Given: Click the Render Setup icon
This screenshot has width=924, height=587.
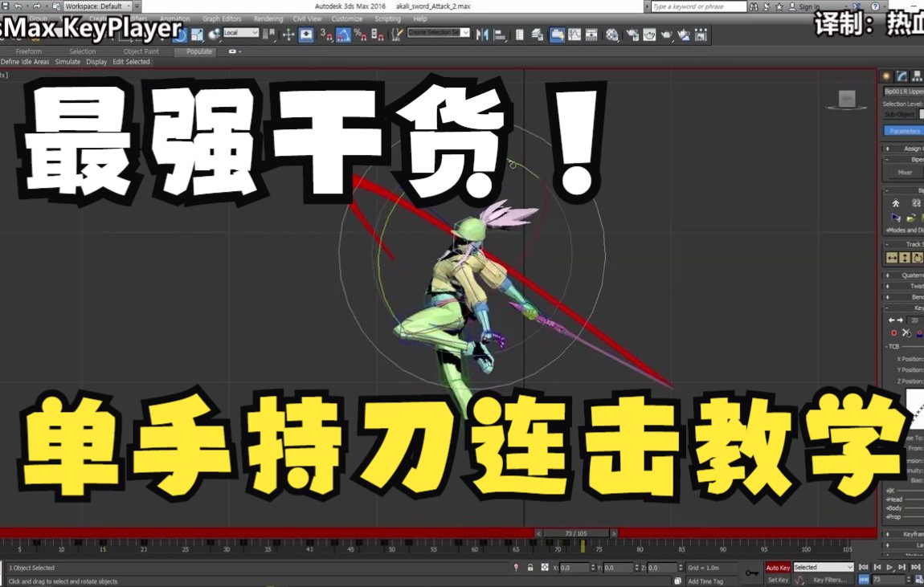Looking at the screenshot, I should coord(632,35).
